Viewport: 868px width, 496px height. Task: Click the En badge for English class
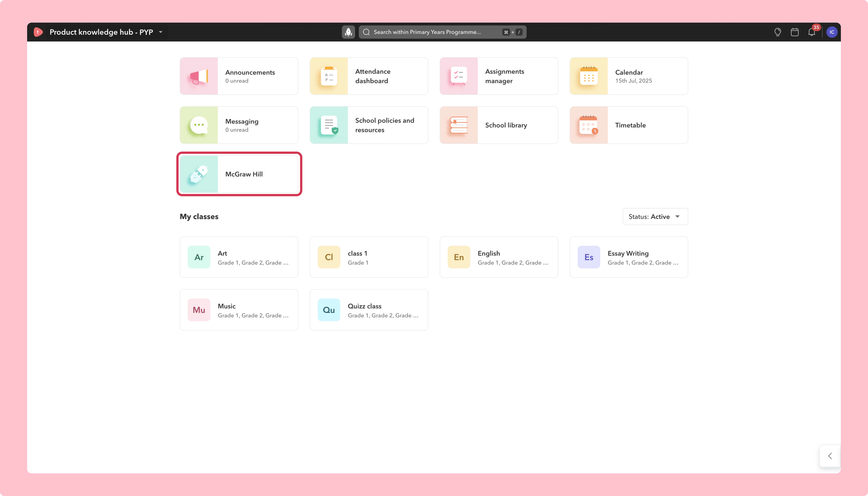pos(459,257)
